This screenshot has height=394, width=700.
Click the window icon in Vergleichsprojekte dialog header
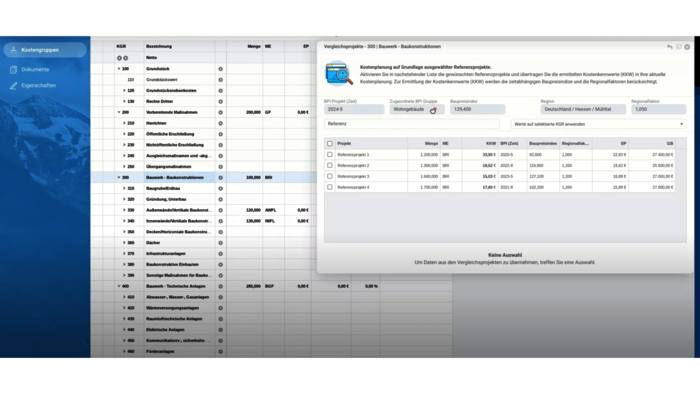pyautogui.click(x=679, y=47)
